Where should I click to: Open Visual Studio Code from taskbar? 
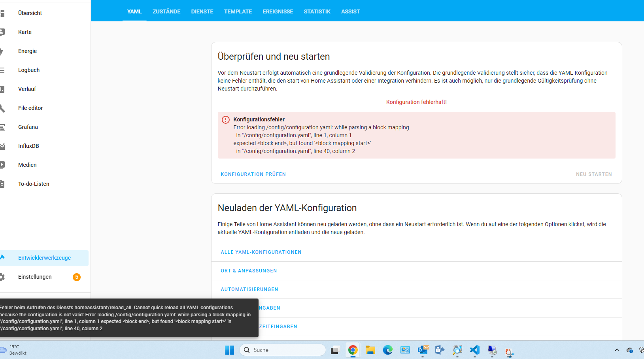click(x=474, y=350)
